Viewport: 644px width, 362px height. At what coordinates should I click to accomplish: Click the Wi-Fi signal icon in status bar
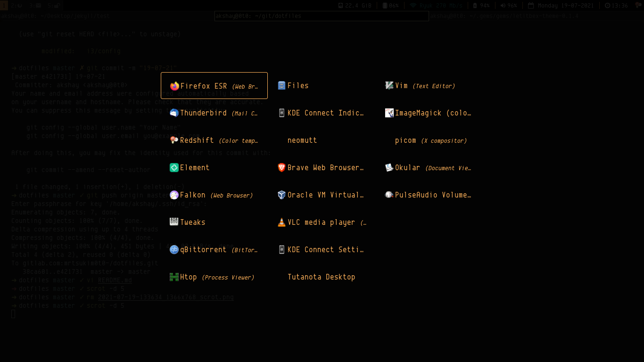point(413,6)
